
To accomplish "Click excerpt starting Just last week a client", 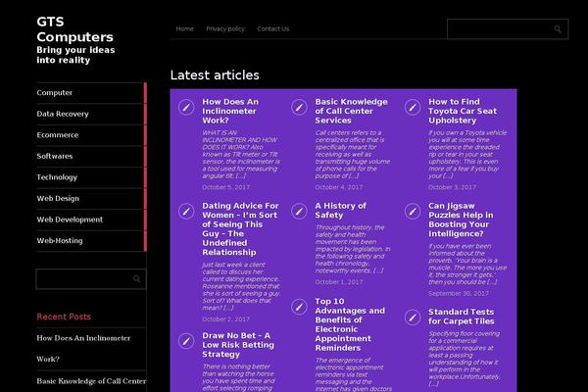I will [x=241, y=286].
